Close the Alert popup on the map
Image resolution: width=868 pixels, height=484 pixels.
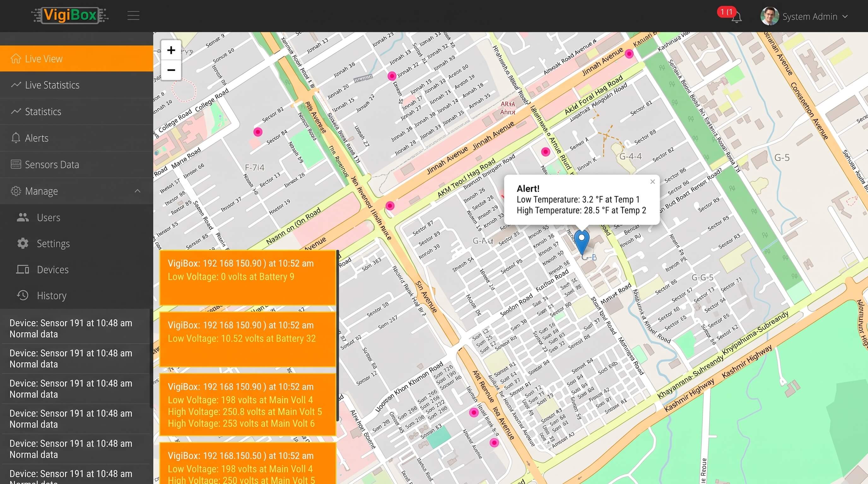coord(653,182)
